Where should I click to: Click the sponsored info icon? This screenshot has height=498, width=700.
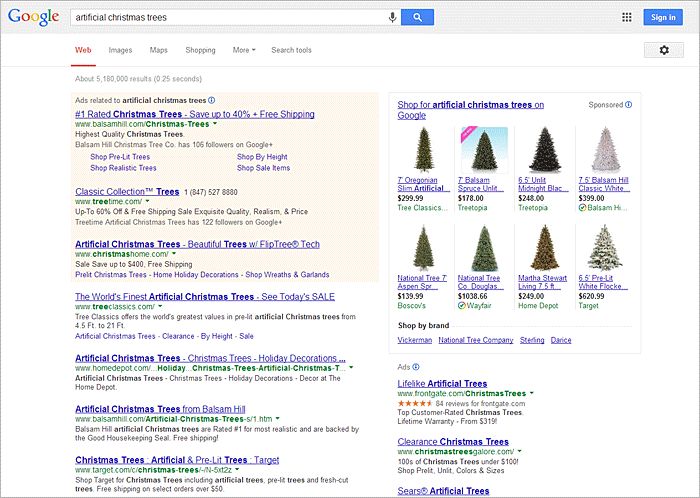tap(630, 105)
